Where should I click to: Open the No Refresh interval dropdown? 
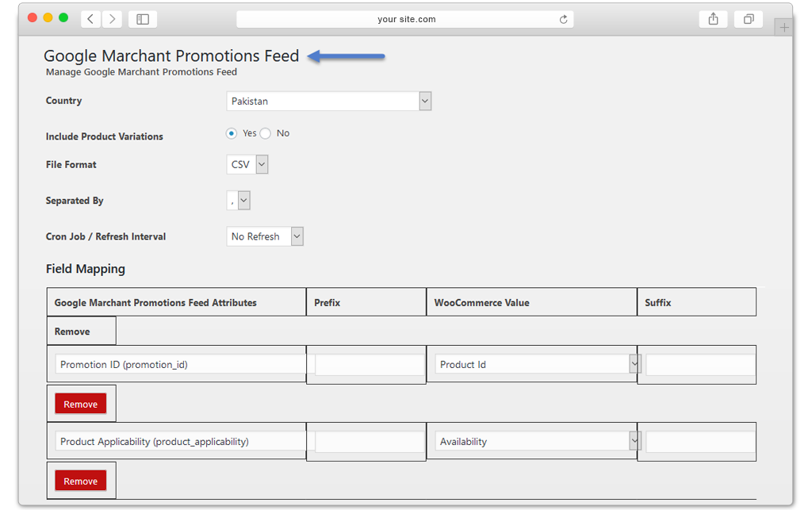pyautogui.click(x=265, y=236)
